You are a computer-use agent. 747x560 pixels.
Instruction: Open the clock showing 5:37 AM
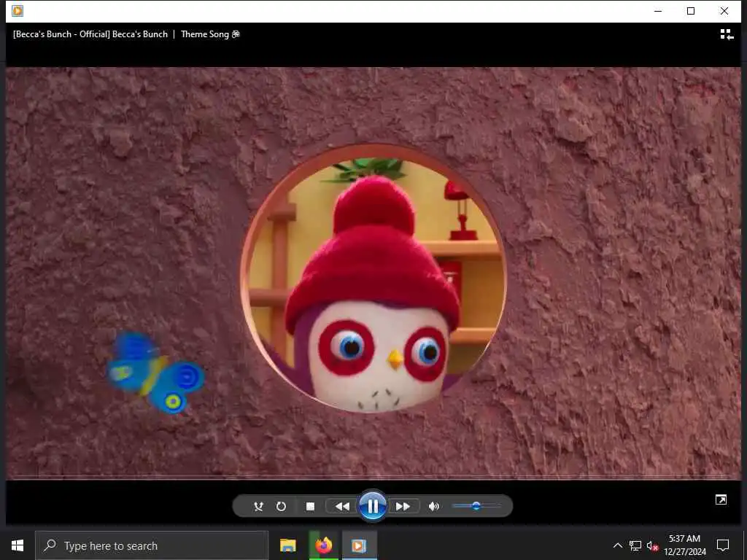click(684, 545)
